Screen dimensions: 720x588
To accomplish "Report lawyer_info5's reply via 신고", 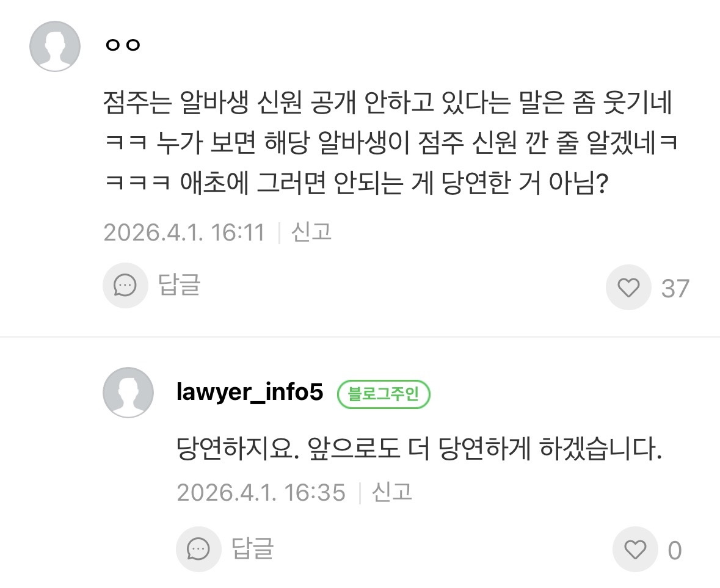I will pyautogui.click(x=392, y=492).
